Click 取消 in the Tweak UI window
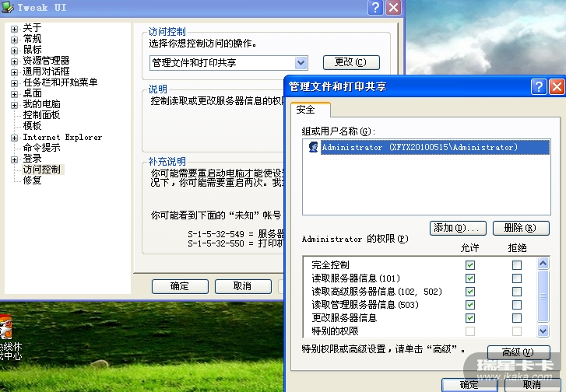Viewport: 566px width, 392px height. pos(243,286)
